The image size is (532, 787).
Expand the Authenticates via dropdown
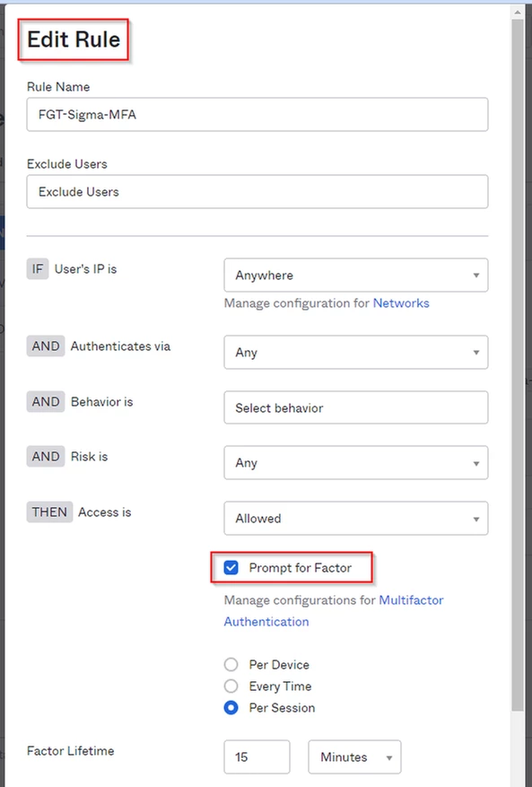[x=356, y=353]
